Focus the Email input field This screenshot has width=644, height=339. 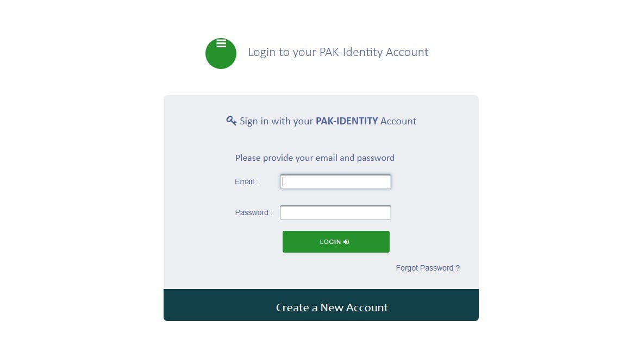pos(335,182)
